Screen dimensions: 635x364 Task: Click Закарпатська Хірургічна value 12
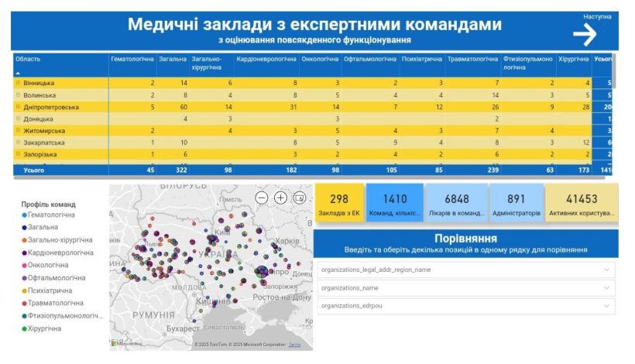pyautogui.click(x=586, y=143)
